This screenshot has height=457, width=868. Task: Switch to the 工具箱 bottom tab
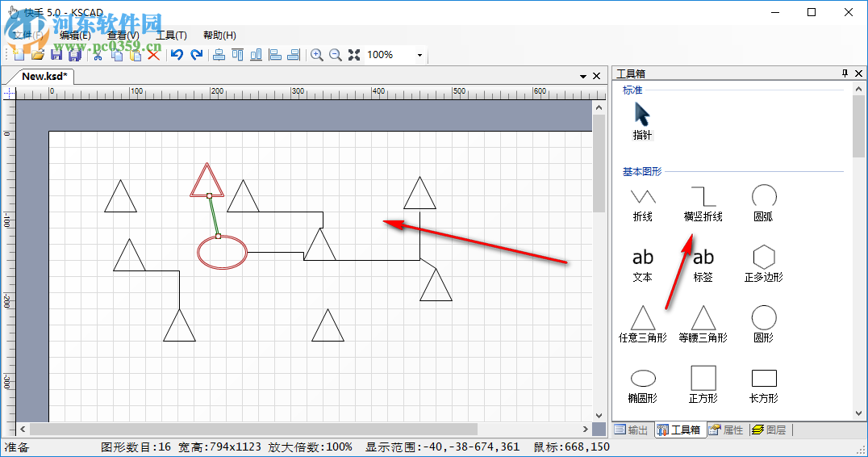click(x=680, y=430)
